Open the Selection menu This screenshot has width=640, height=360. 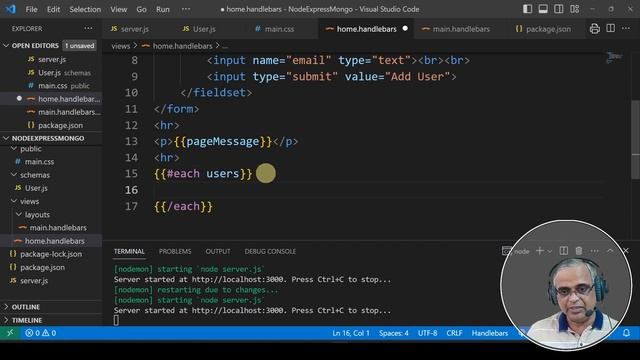point(85,9)
